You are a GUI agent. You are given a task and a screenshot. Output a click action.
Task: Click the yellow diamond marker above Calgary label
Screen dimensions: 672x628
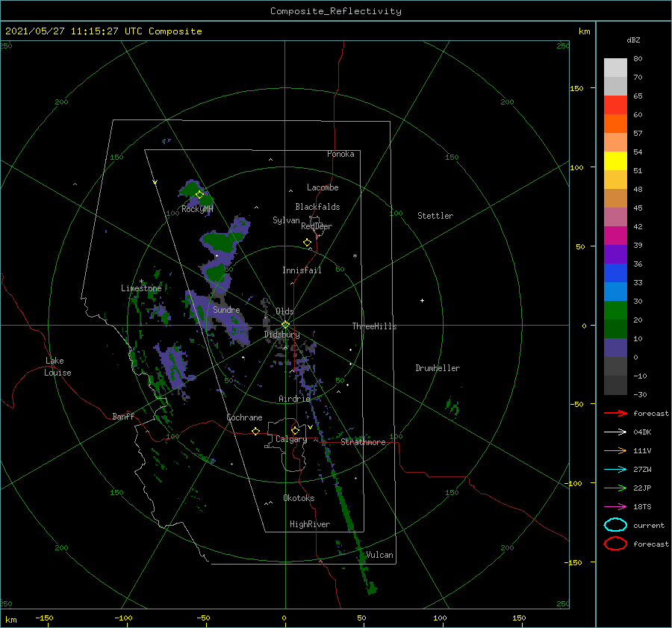point(295,430)
